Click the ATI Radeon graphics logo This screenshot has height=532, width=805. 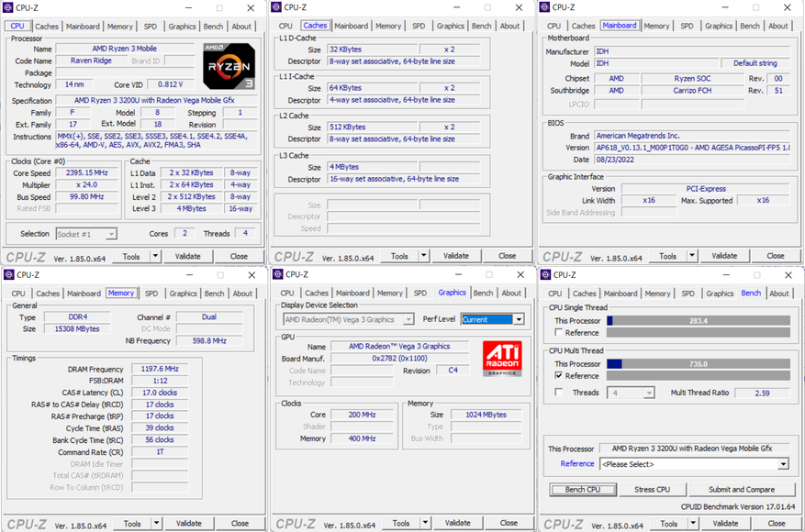tap(502, 359)
